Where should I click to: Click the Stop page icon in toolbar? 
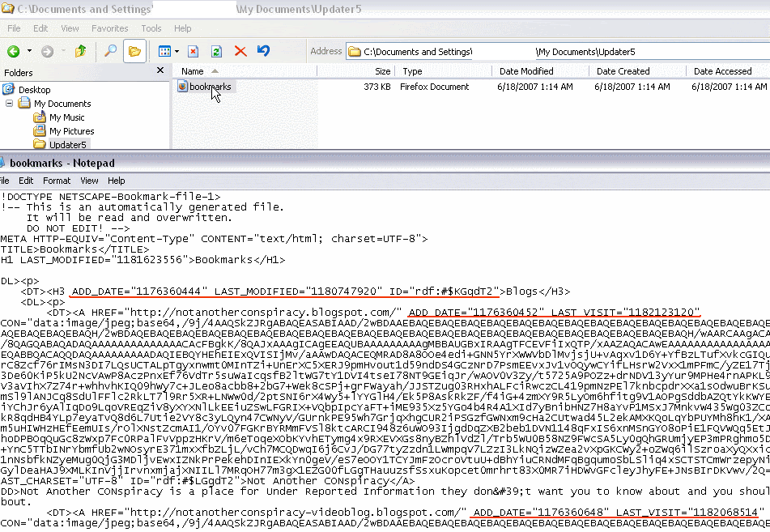coord(193,51)
